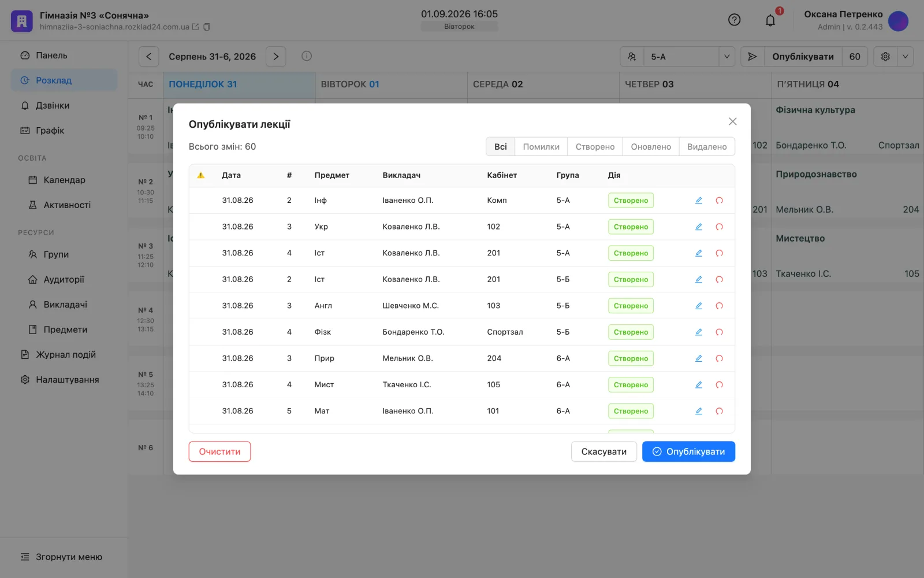Image resolution: width=924 pixels, height=578 pixels.
Task: Open the notifications bell
Action: tap(770, 20)
